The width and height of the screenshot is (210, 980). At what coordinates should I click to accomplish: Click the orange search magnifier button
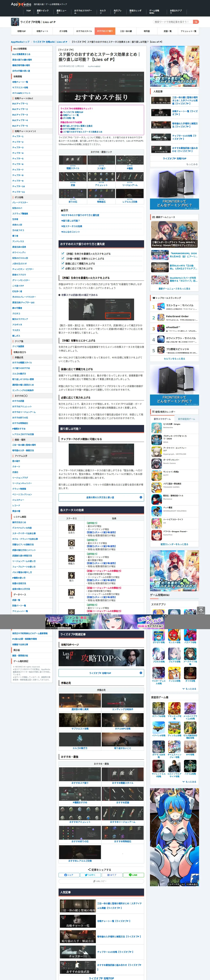pyautogui.click(x=196, y=22)
